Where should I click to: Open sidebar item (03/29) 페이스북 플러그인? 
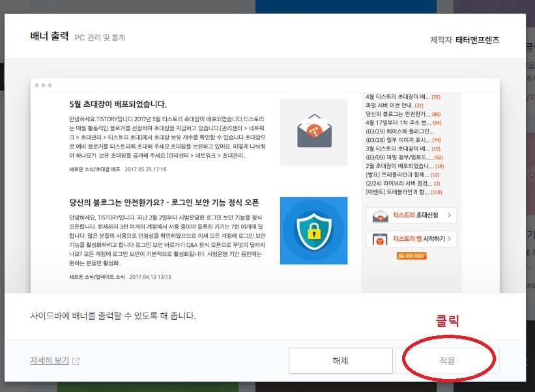coord(400,132)
